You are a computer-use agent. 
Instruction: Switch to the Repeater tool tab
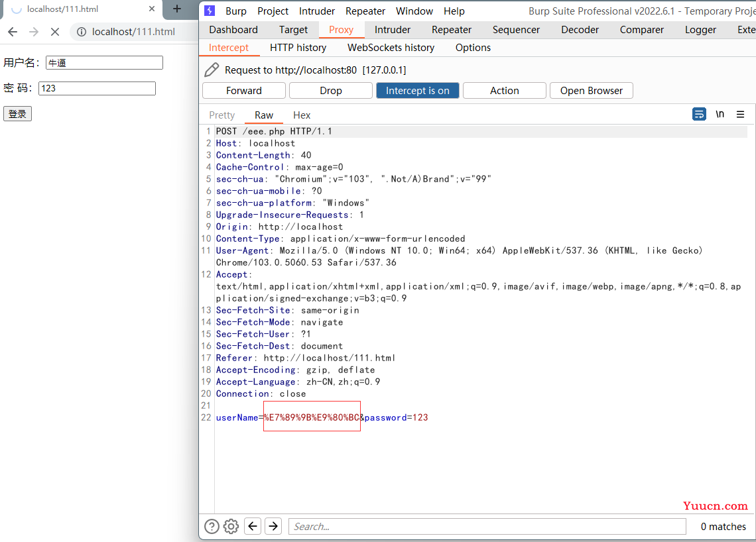(452, 30)
